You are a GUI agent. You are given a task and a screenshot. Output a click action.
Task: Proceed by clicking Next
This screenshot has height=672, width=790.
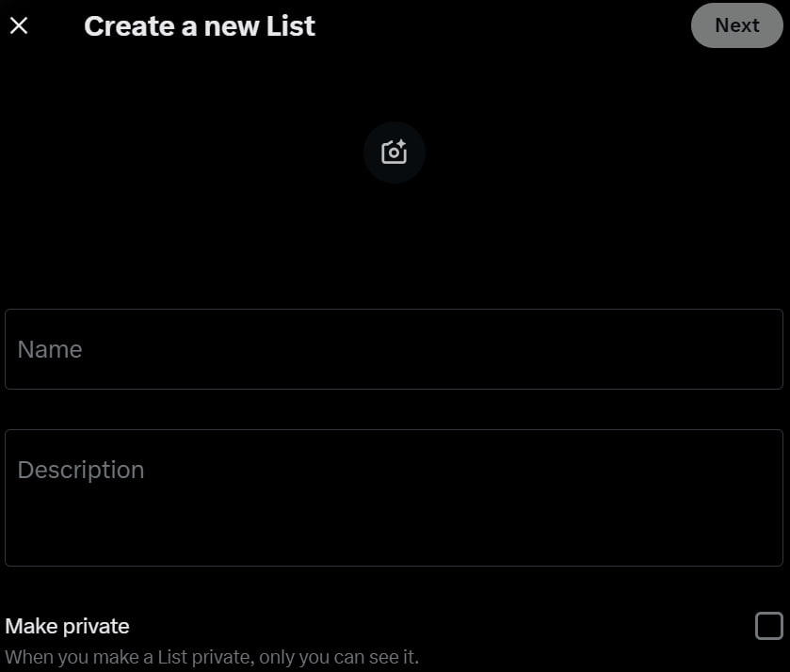(x=737, y=25)
